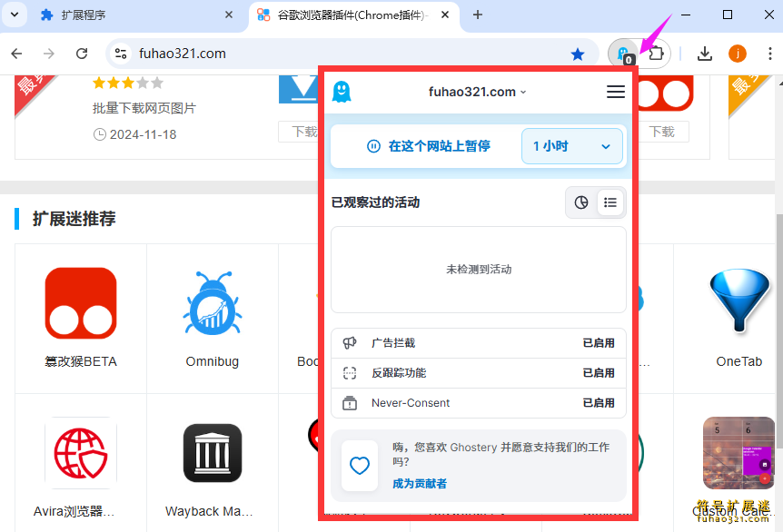Reload the current page
Screen dimensions: 783x532
(82, 54)
